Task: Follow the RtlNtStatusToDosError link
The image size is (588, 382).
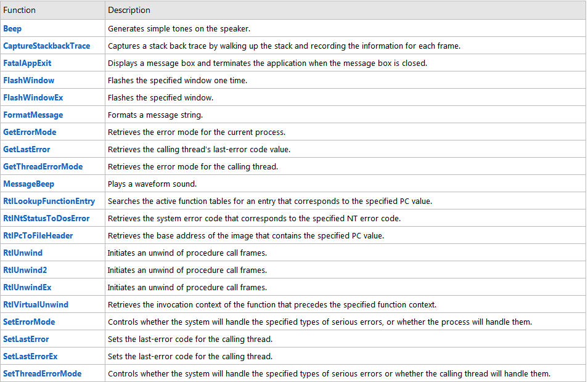Action: coord(46,218)
